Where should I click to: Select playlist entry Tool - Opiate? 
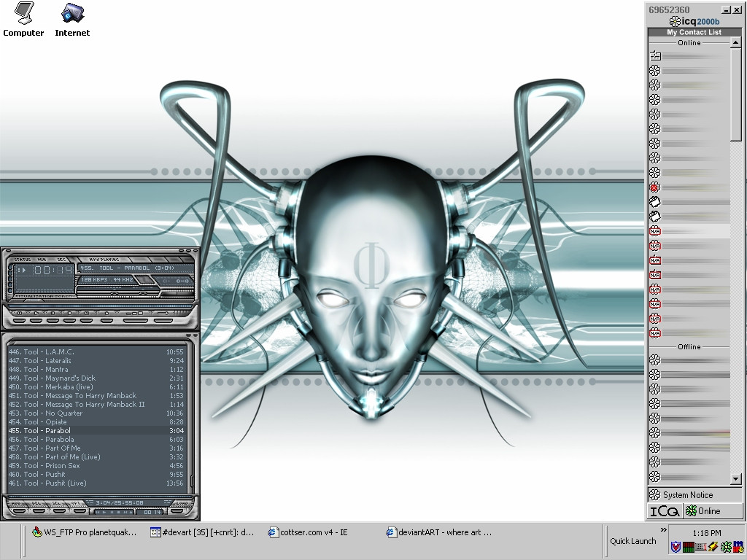(x=96, y=421)
